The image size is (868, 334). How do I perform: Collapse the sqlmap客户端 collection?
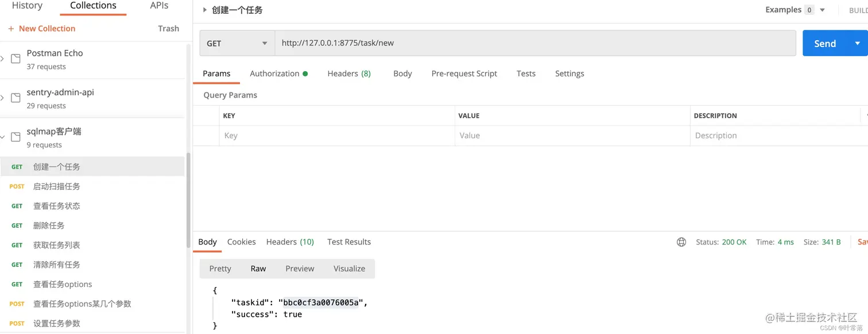pos(2,137)
